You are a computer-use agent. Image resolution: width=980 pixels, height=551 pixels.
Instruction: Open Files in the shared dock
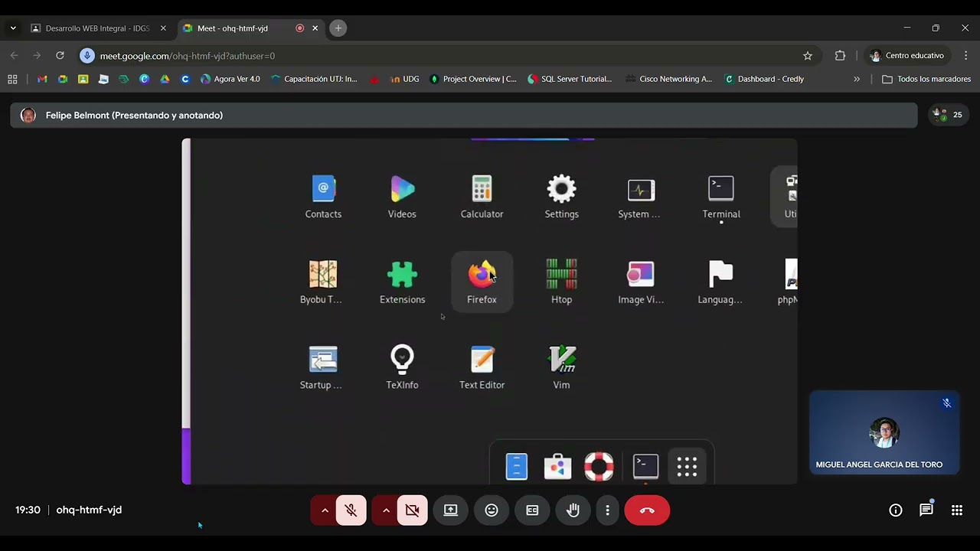517,466
